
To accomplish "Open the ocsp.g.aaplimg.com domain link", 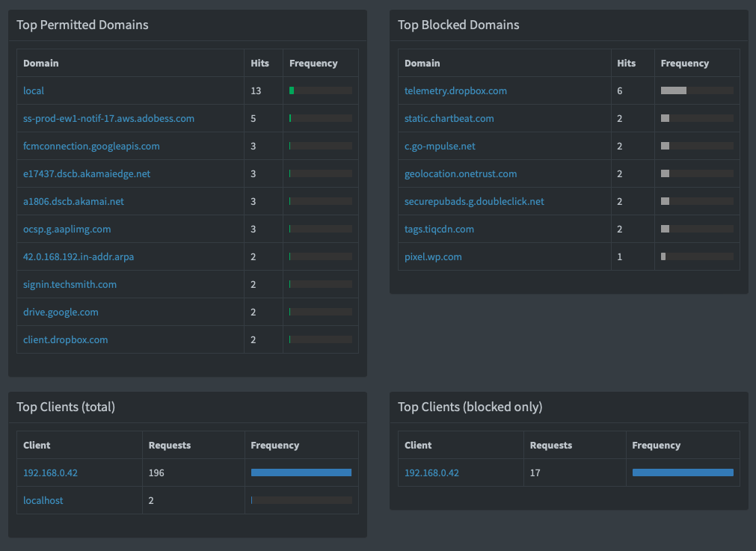I will (x=67, y=229).
